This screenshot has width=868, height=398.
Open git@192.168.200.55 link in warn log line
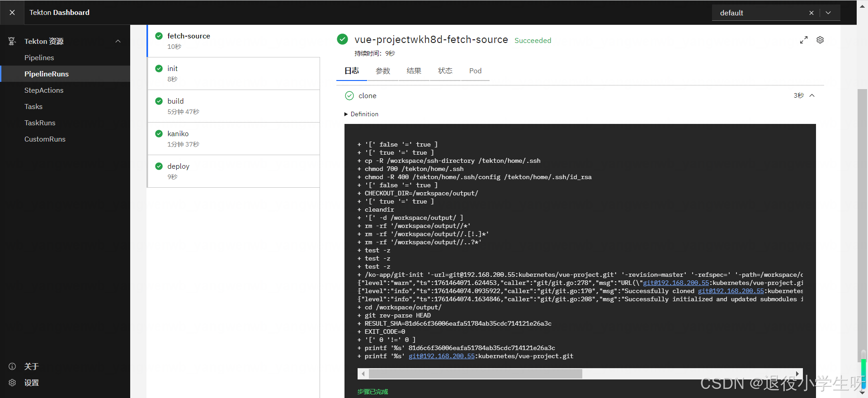pyautogui.click(x=676, y=283)
